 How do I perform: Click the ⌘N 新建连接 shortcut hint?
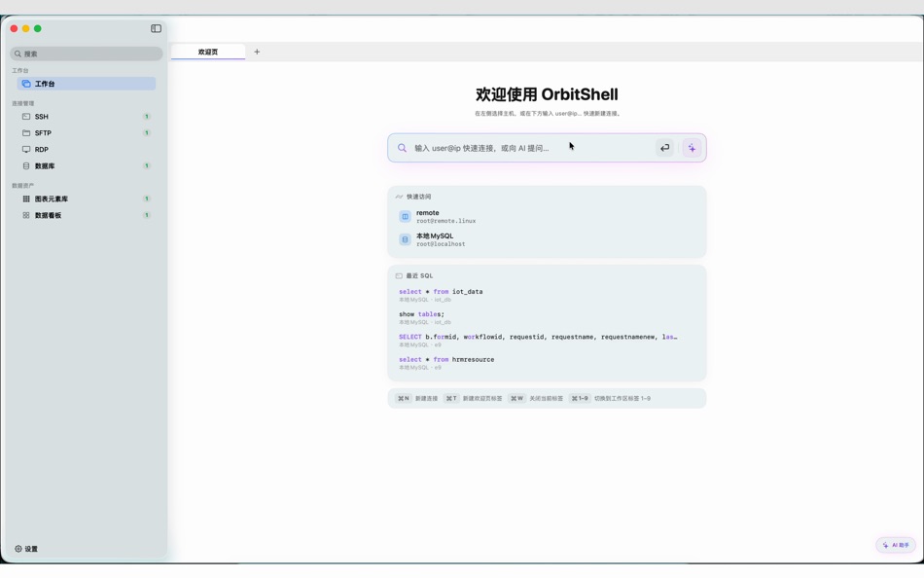coord(416,399)
